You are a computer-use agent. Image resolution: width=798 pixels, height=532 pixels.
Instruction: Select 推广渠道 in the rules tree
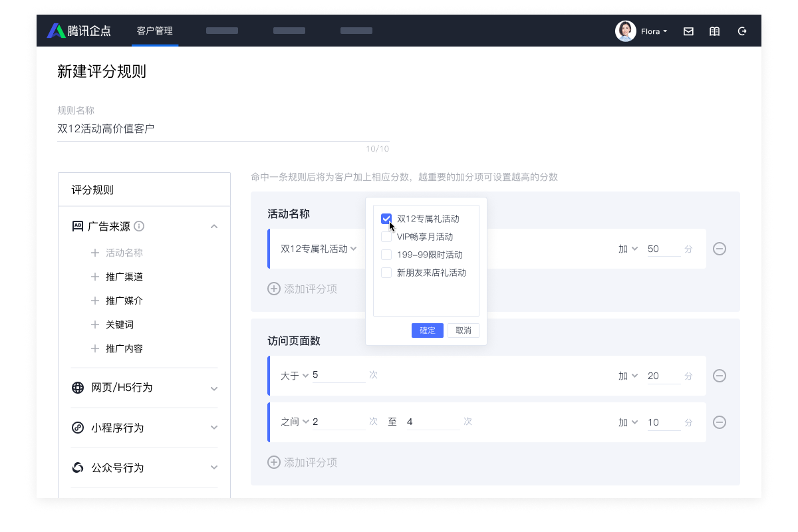tap(124, 277)
